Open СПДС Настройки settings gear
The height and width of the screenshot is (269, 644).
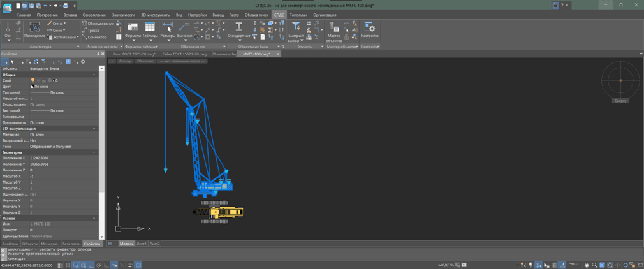(x=370, y=30)
